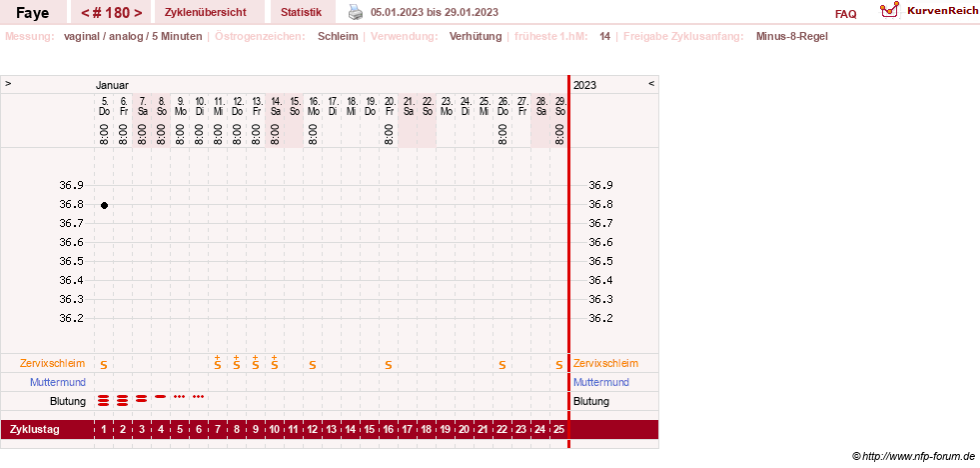
Task: Click the date header 29. So
Action: click(x=559, y=106)
